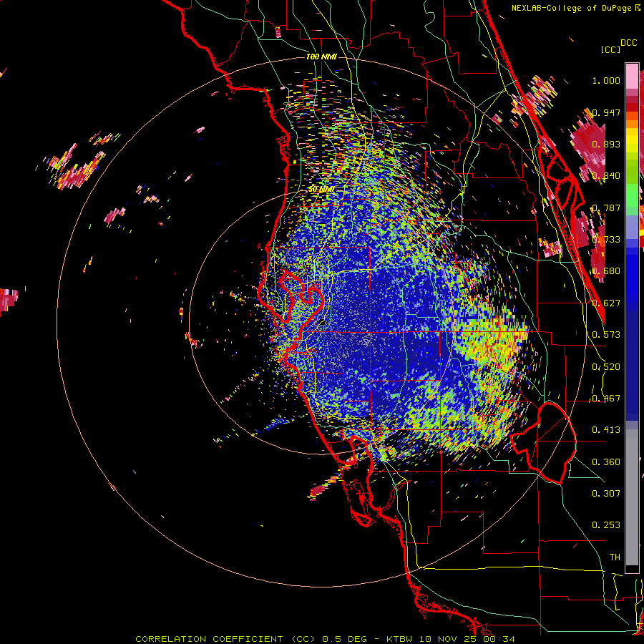Select the 0.893 scale value
The height and width of the screenshot is (644, 644).
pyautogui.click(x=606, y=144)
